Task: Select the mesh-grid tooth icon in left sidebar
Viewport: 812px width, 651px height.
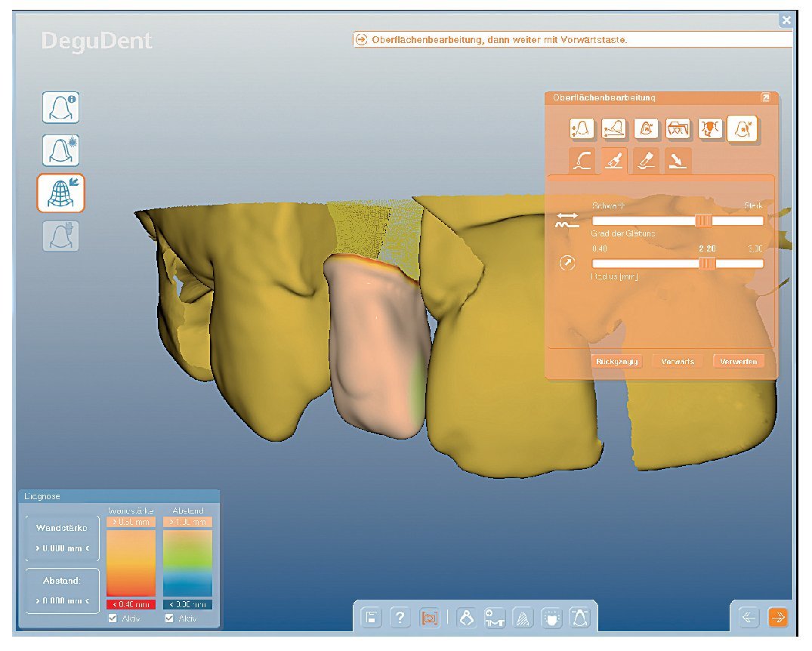Action: click(60, 193)
